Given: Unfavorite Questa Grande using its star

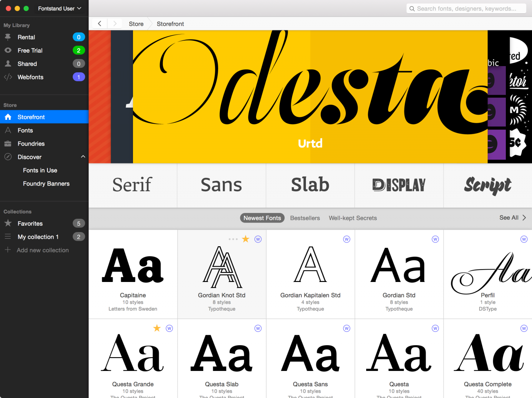Looking at the screenshot, I should [x=157, y=328].
